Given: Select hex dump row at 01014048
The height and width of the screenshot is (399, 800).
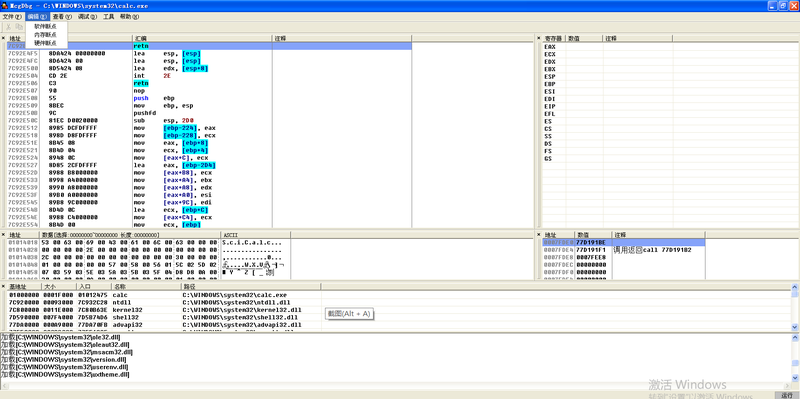Looking at the screenshot, I should [x=148, y=265].
